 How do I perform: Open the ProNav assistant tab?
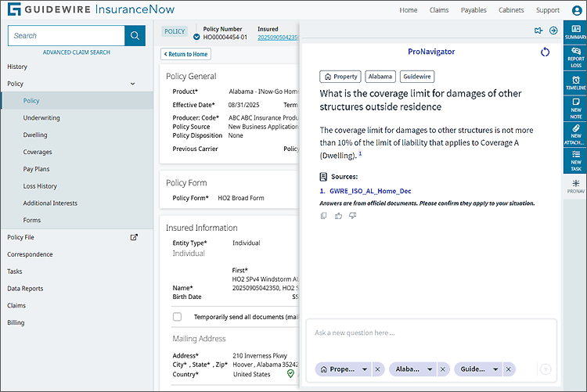pyautogui.click(x=575, y=186)
